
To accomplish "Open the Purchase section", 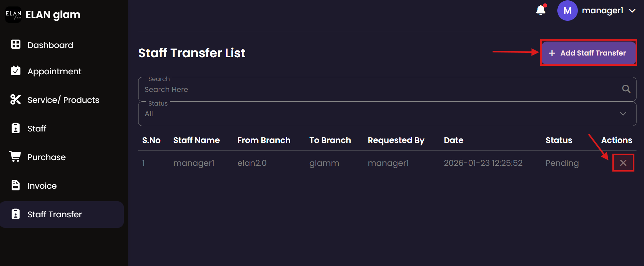I will [46, 157].
